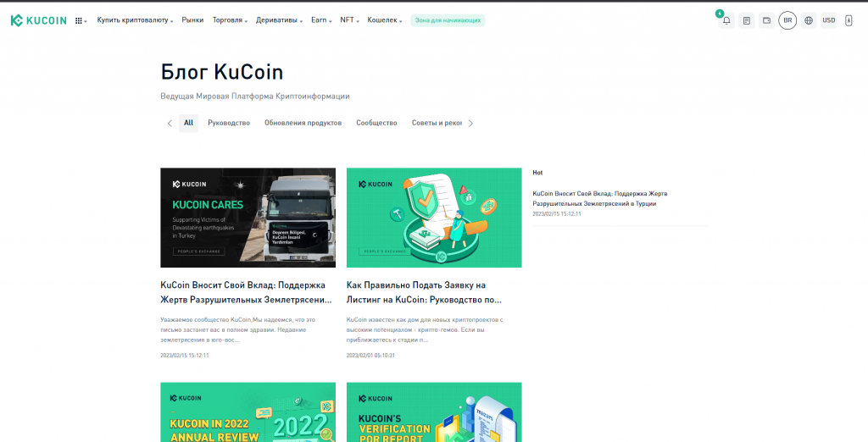Viewport: 868px width, 442px height.
Task: Open the Verification PoR Report thumbnail
Action: 434,412
